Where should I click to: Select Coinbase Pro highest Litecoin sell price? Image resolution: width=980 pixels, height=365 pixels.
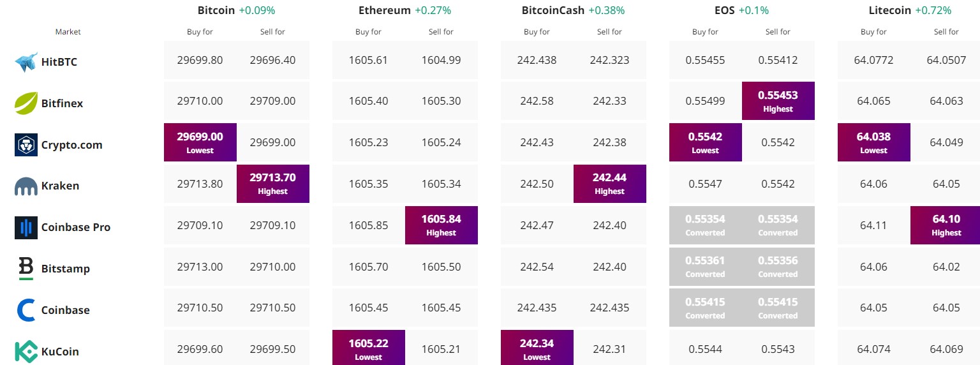[947, 225]
